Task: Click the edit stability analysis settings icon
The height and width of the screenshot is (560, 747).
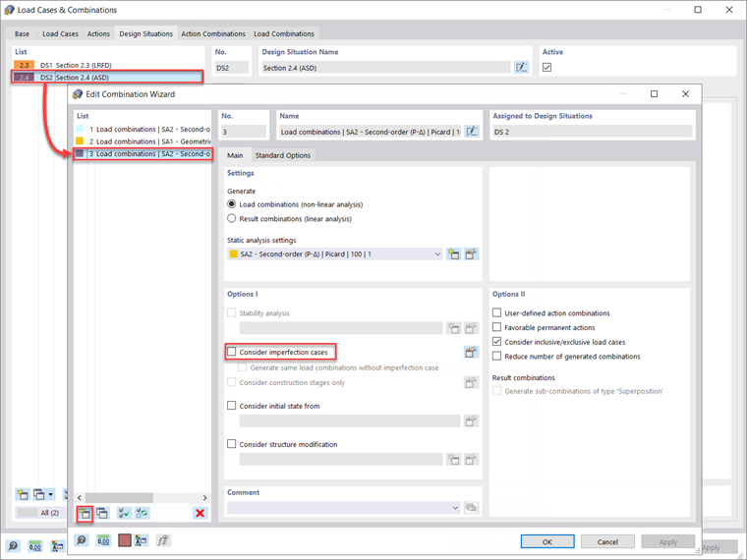Action: (471, 328)
